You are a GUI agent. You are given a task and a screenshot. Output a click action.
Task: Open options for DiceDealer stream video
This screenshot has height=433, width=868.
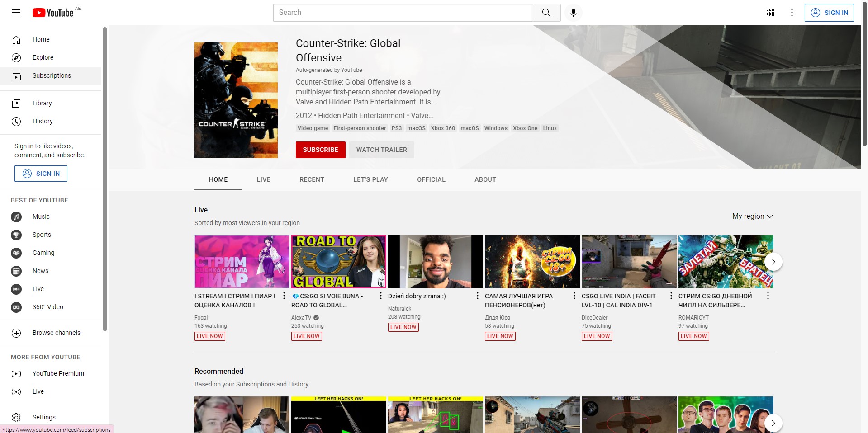pyautogui.click(x=671, y=296)
